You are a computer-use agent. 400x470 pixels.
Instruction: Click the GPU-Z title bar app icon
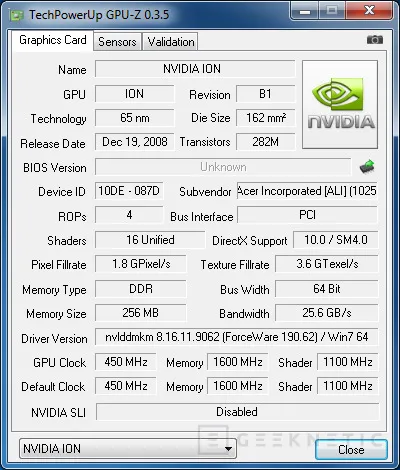[17, 15]
